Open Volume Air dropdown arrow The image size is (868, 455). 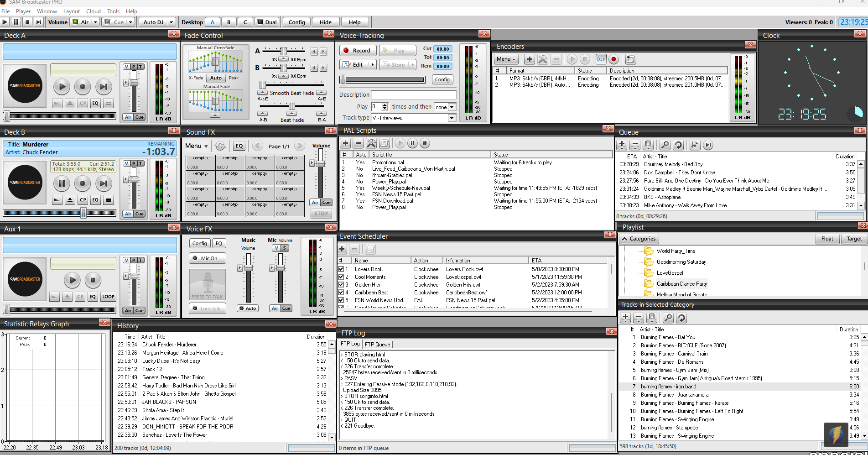96,22
